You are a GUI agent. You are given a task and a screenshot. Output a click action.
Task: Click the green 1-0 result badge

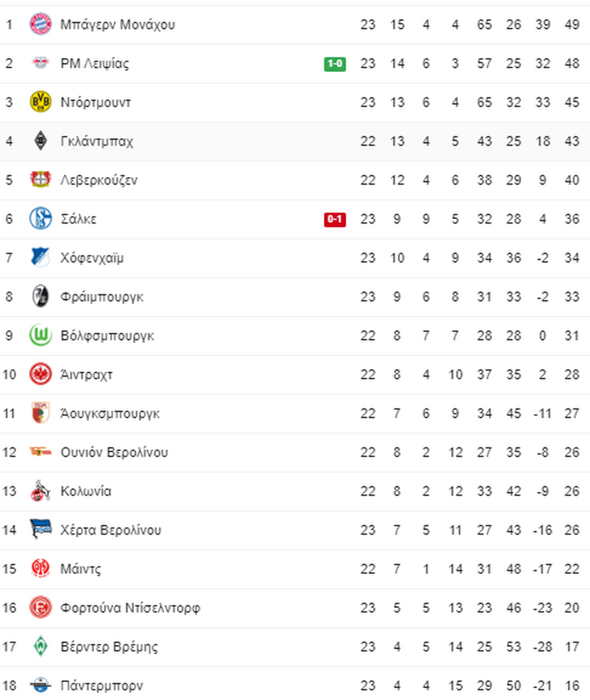335,64
